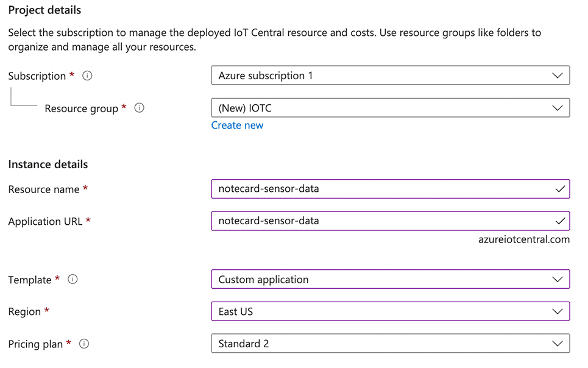
Task: Open the Resource group (New) IOTC dropdown
Action: 391,108
